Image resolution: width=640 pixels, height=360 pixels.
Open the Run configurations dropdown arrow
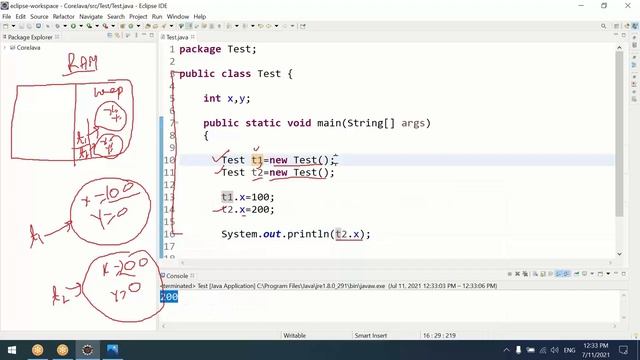pos(81,26)
